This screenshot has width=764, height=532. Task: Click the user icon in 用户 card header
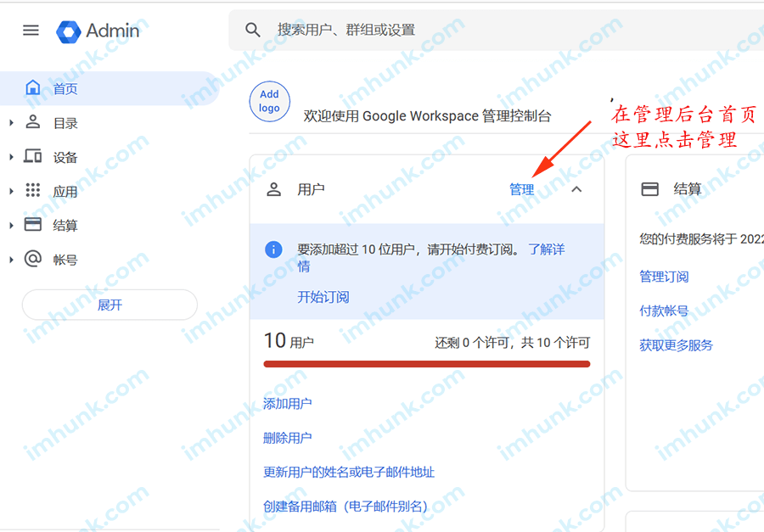tap(274, 189)
